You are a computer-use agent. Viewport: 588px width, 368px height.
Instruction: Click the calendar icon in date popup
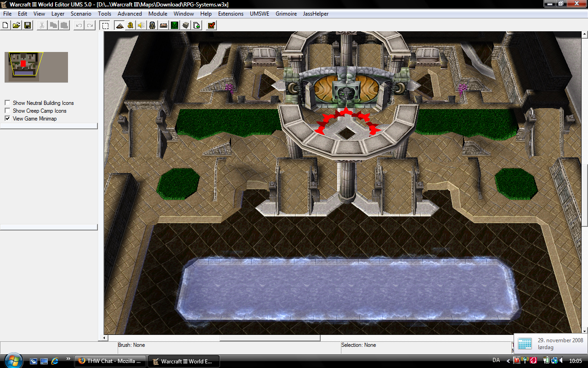(525, 344)
